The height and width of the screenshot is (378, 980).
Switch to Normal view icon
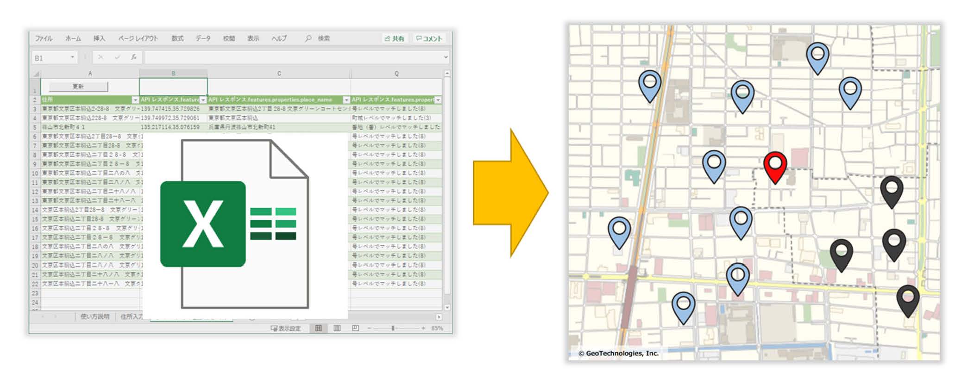point(318,328)
